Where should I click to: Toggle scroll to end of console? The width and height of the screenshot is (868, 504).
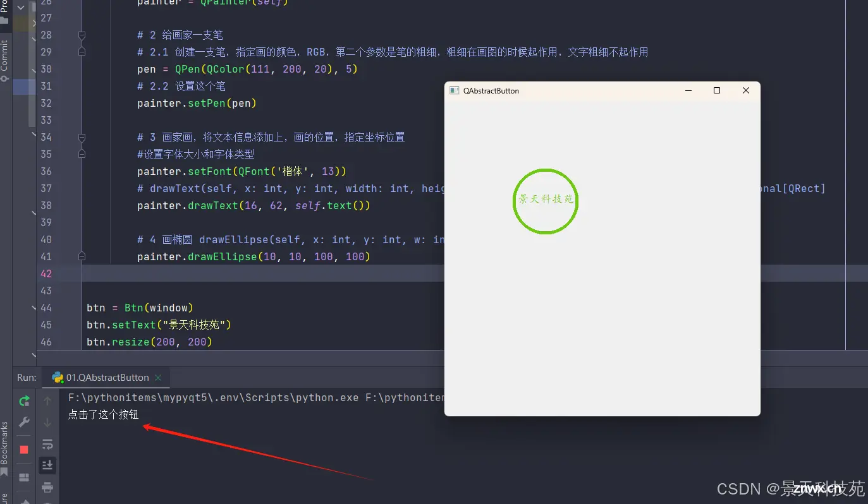coord(47,465)
